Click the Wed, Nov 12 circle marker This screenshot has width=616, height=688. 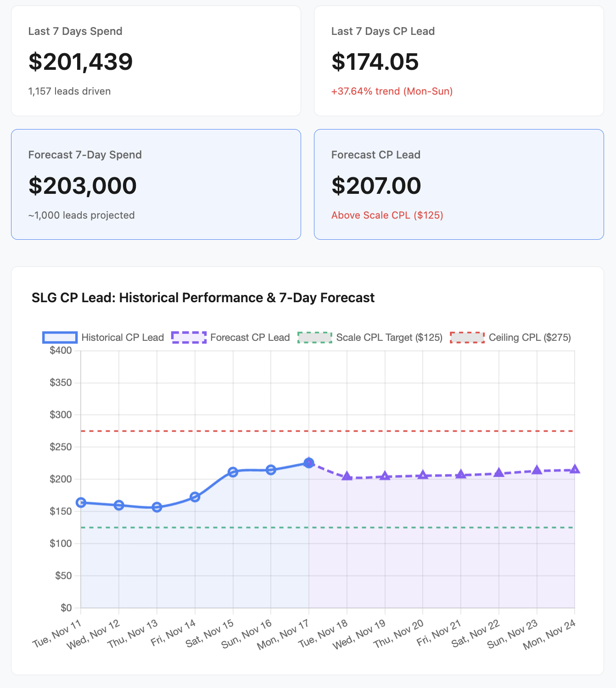[119, 505]
